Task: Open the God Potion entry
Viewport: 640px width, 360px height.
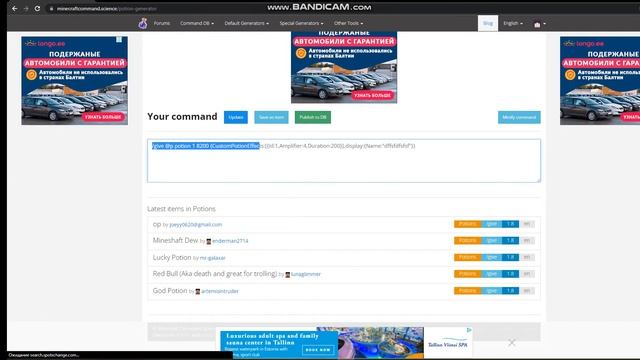Action: pos(170,291)
